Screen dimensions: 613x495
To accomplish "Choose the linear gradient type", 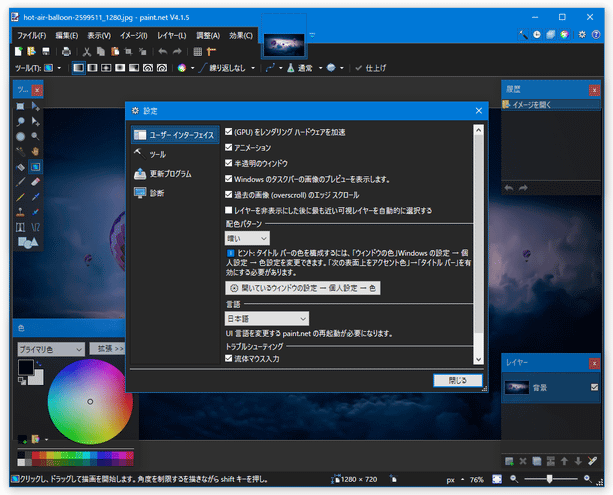I will point(79,68).
